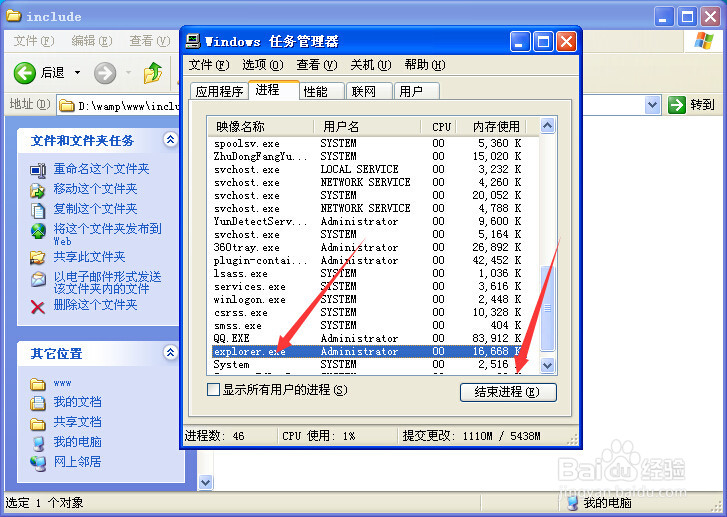This screenshot has height=517, width=727.
Task: Check 显示所有用户的进程 checkbox
Action: point(213,389)
